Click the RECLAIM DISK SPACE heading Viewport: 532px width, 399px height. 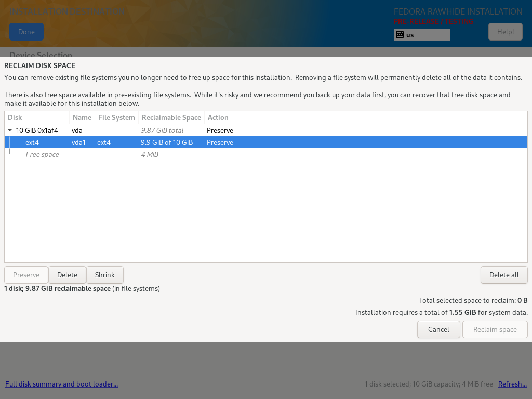pos(39,65)
